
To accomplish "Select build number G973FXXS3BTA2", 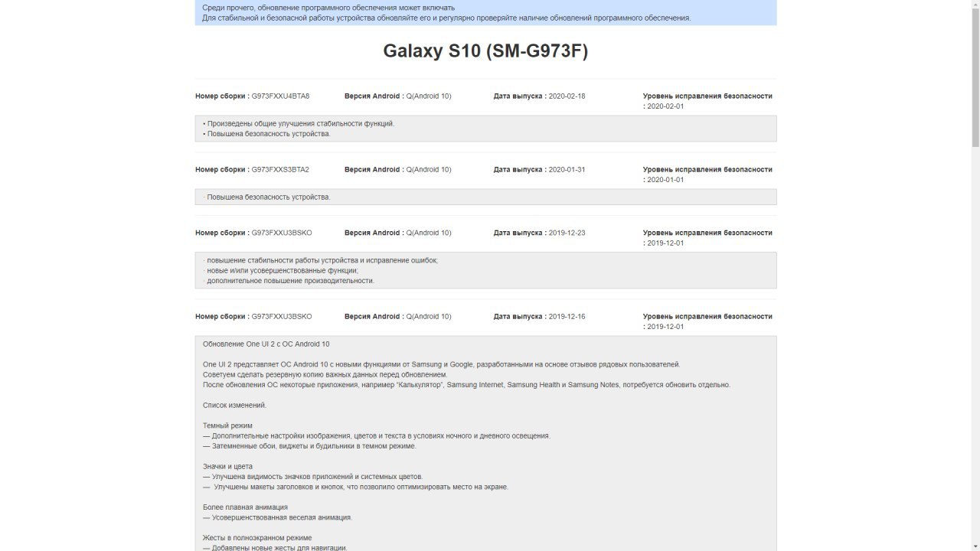I will [280, 170].
